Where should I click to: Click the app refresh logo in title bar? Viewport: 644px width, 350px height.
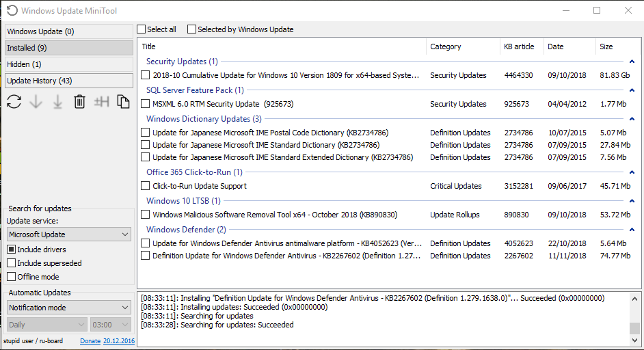tap(12, 11)
